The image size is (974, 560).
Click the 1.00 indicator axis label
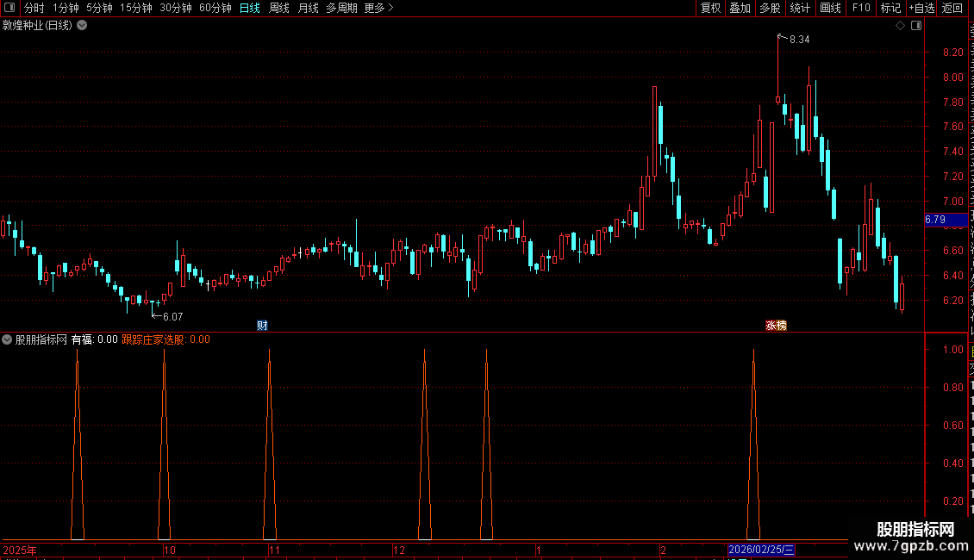[x=952, y=350]
